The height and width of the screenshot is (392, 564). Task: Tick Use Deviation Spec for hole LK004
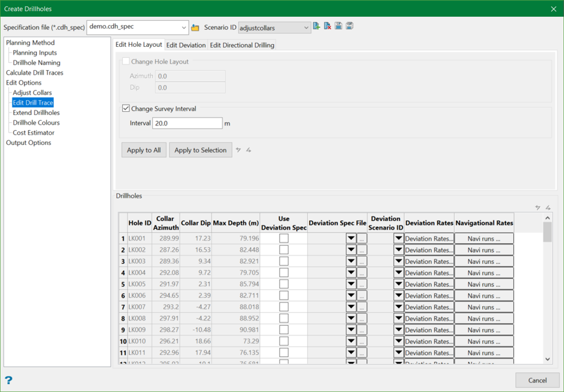coord(284,273)
